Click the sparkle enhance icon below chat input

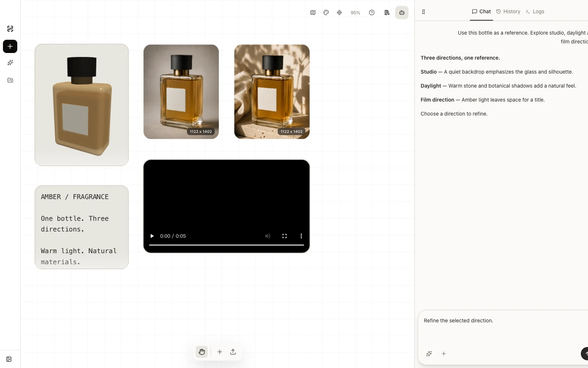429,354
